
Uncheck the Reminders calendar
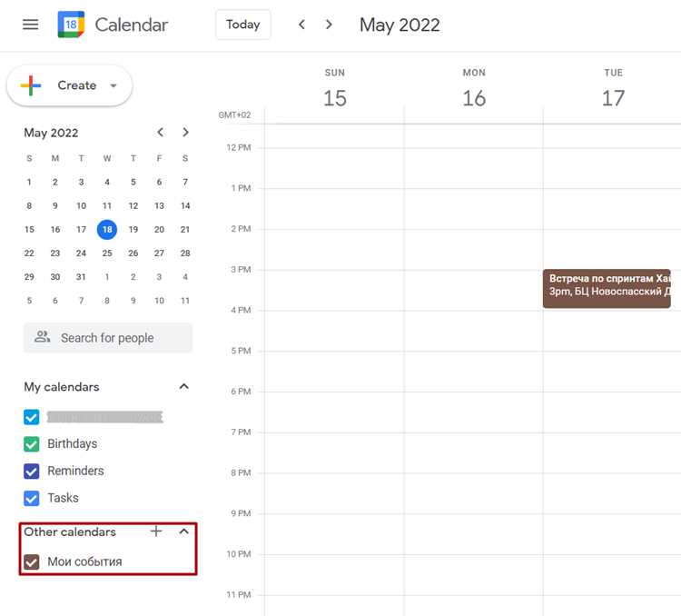coord(31,471)
